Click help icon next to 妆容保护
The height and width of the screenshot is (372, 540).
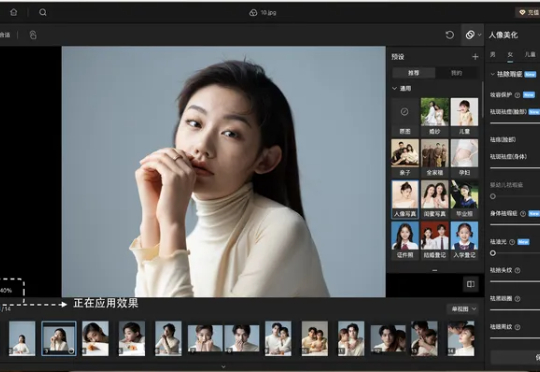tap(517, 95)
